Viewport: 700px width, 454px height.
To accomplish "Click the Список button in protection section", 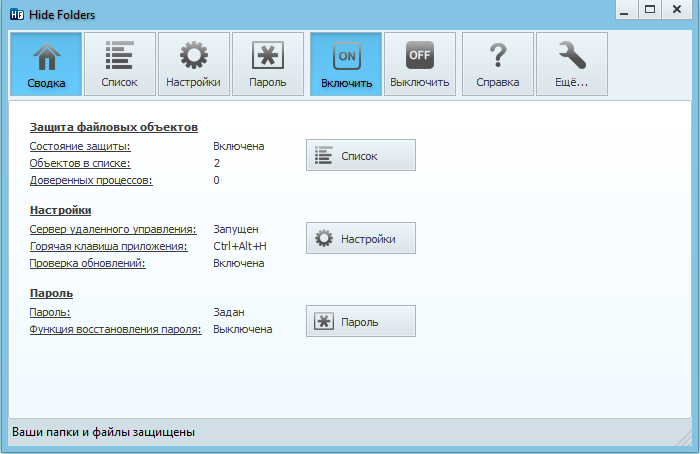I will tap(361, 155).
